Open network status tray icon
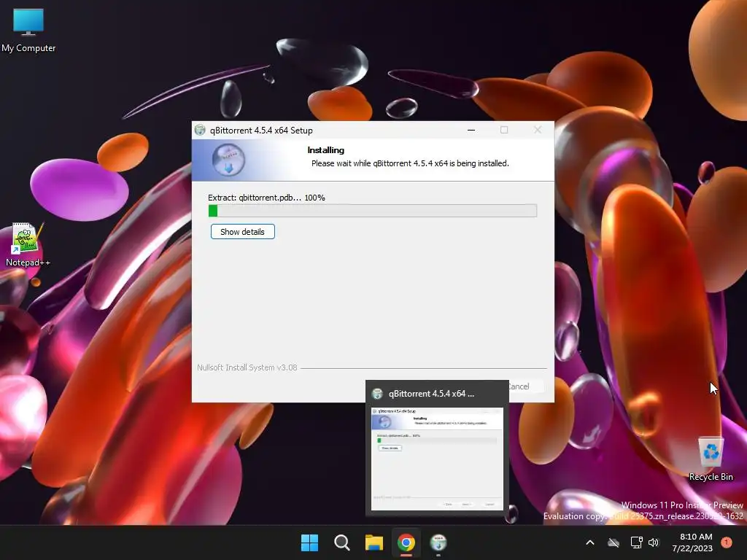This screenshot has width=747, height=560. [x=636, y=542]
